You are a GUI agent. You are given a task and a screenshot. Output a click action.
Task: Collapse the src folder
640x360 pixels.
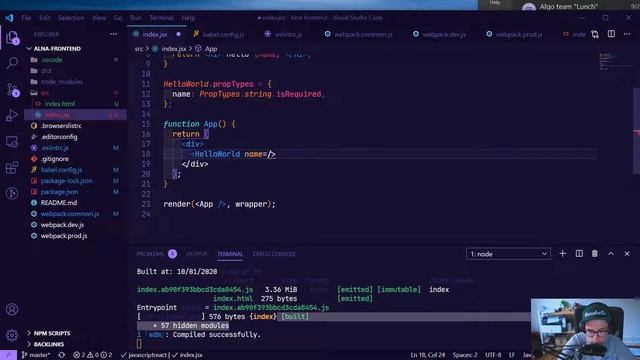(x=45, y=93)
